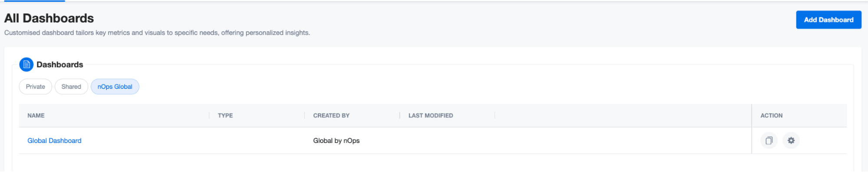Click the TYPE column header
This screenshot has height=172, width=868.
[225, 116]
